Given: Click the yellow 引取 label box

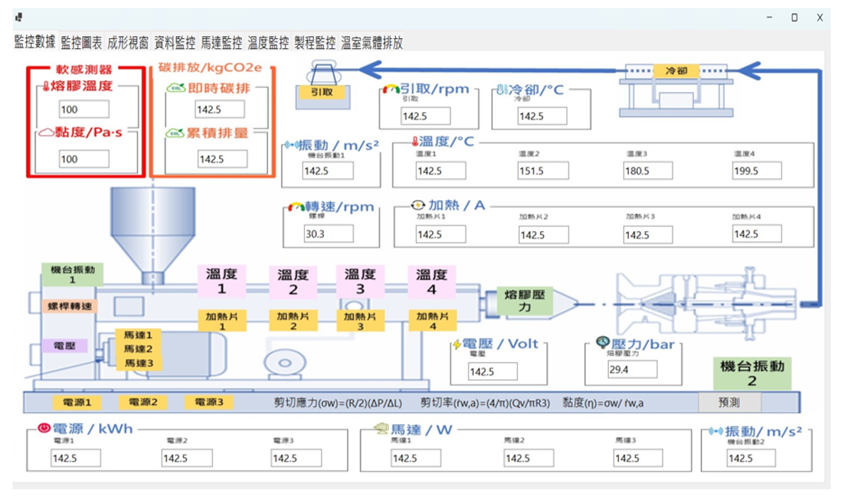Looking at the screenshot, I should coord(321,92).
